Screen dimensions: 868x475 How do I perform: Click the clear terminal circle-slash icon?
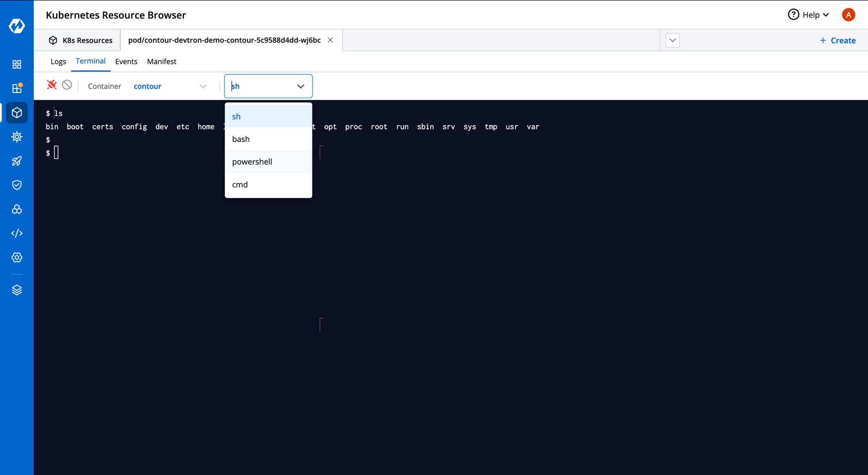67,85
